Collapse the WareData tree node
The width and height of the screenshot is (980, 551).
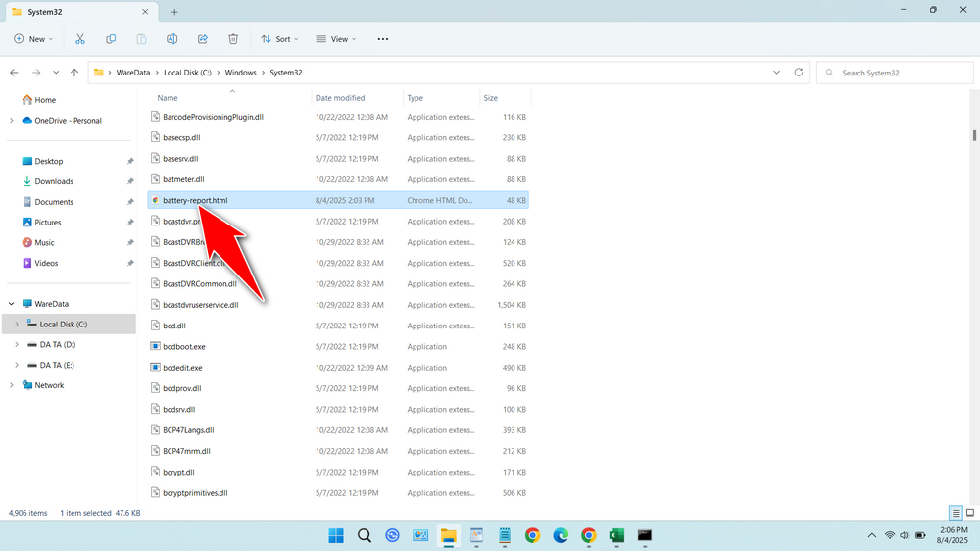(11, 304)
